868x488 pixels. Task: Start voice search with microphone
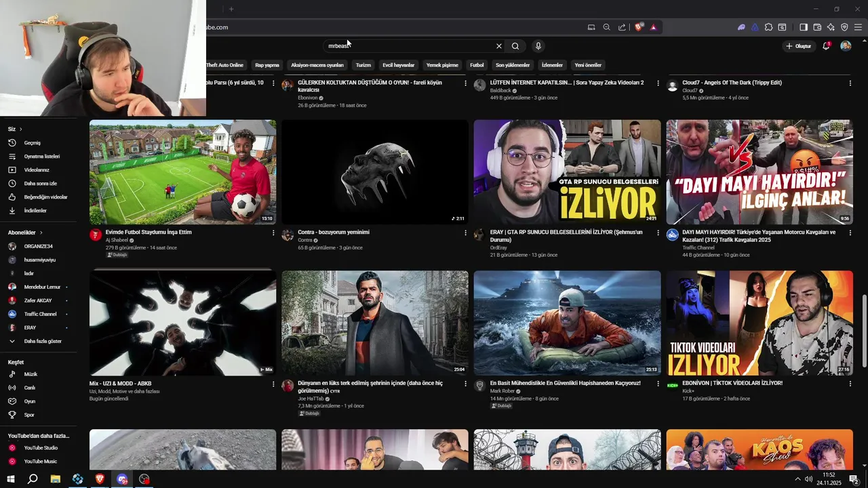point(538,46)
